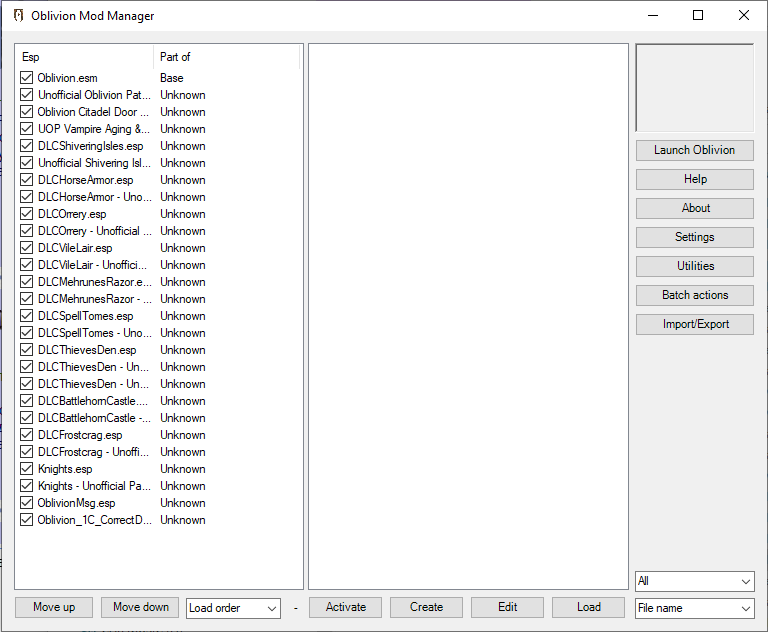Uncheck the Knights.esp checkbox
The image size is (768, 632).
[x=26, y=469]
